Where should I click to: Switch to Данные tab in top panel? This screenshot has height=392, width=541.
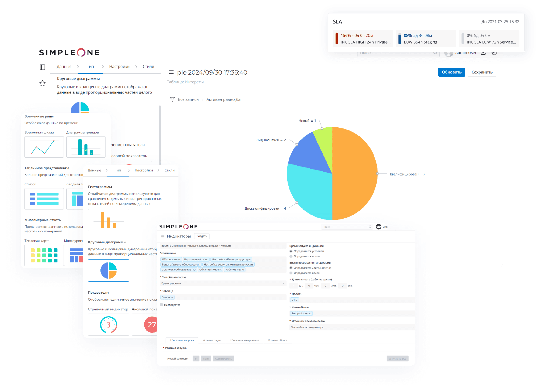pos(64,67)
